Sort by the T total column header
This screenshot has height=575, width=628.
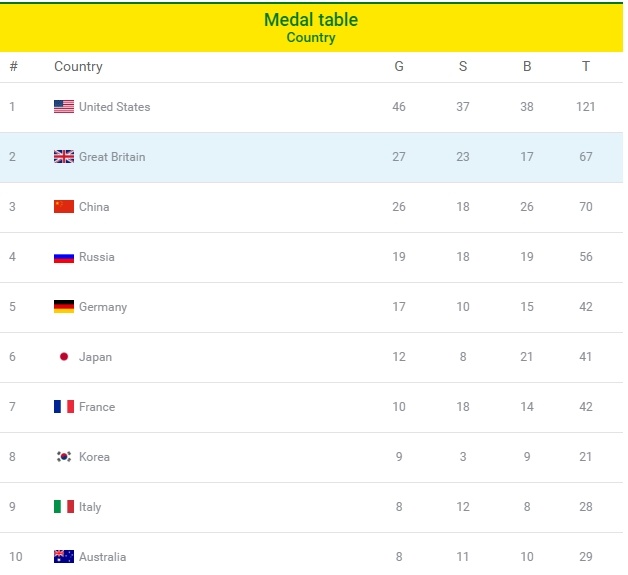click(x=586, y=67)
